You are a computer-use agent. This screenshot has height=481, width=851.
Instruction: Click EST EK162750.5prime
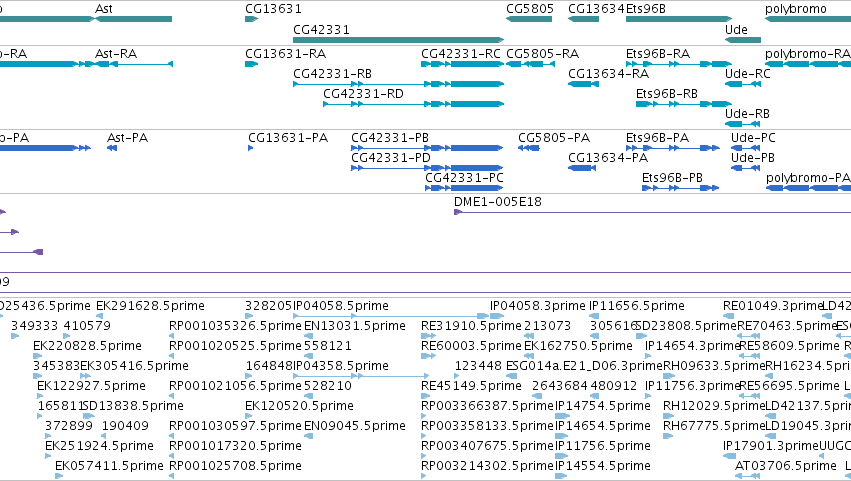pyautogui.click(x=578, y=346)
